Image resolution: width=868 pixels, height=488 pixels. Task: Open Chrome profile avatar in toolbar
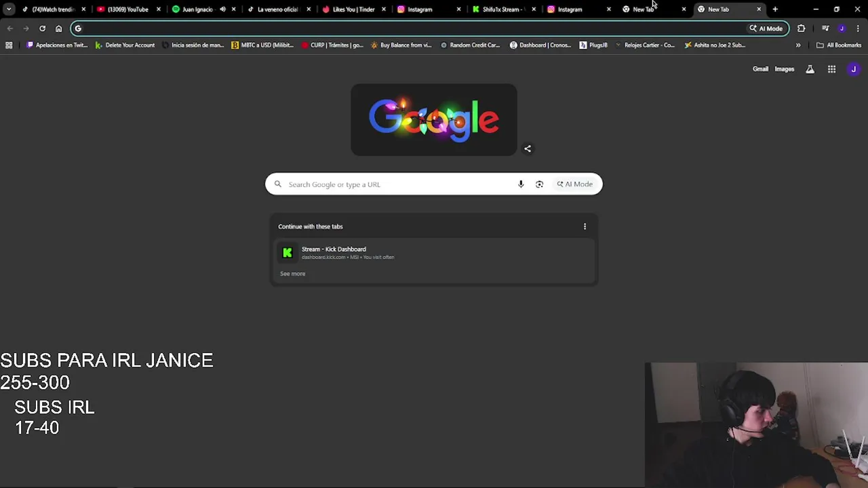tap(842, 28)
